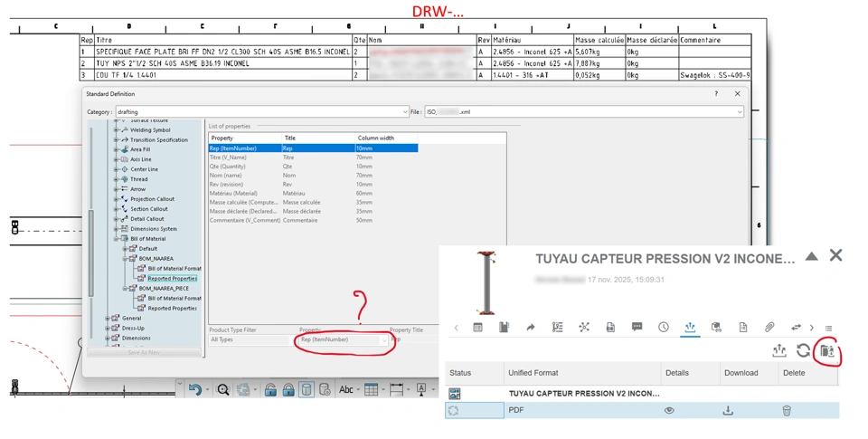Image resolution: width=868 pixels, height=439 pixels.
Task: Click the share arrow tab icon
Action: pyautogui.click(x=531, y=328)
